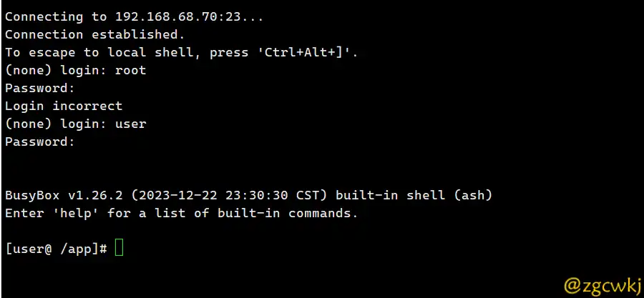Click the '23:30:30' build time

coord(257,196)
